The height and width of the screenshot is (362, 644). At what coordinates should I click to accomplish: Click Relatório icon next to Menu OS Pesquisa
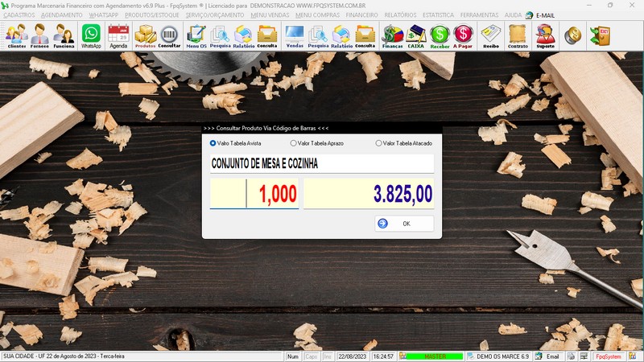[x=244, y=36]
